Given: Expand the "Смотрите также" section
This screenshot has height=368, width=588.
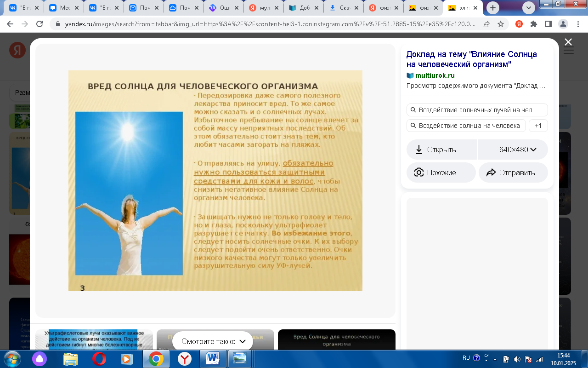Looking at the screenshot, I should pos(213,341).
